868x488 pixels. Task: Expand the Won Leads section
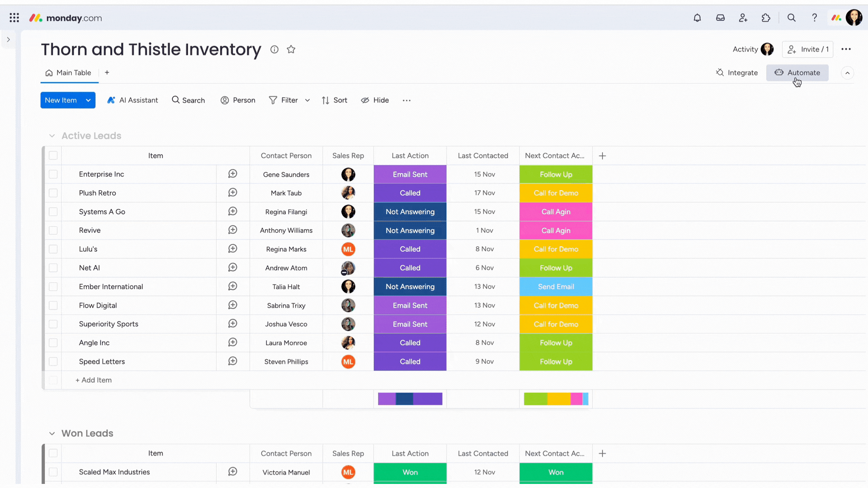pyautogui.click(x=51, y=433)
